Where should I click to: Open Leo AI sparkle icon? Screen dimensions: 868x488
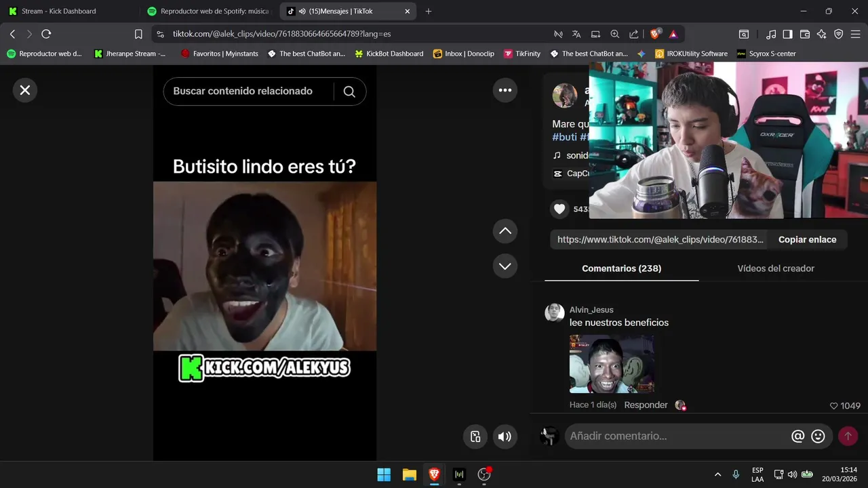coord(822,34)
